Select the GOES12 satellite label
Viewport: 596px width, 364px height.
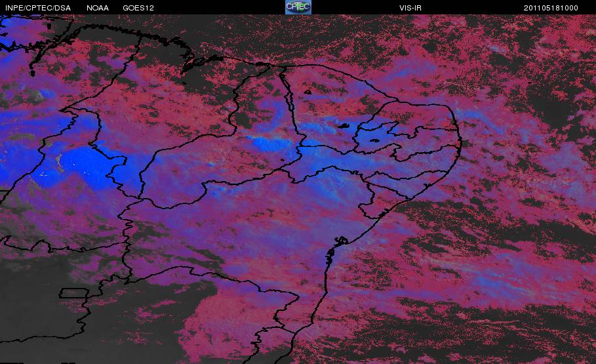click(138, 8)
